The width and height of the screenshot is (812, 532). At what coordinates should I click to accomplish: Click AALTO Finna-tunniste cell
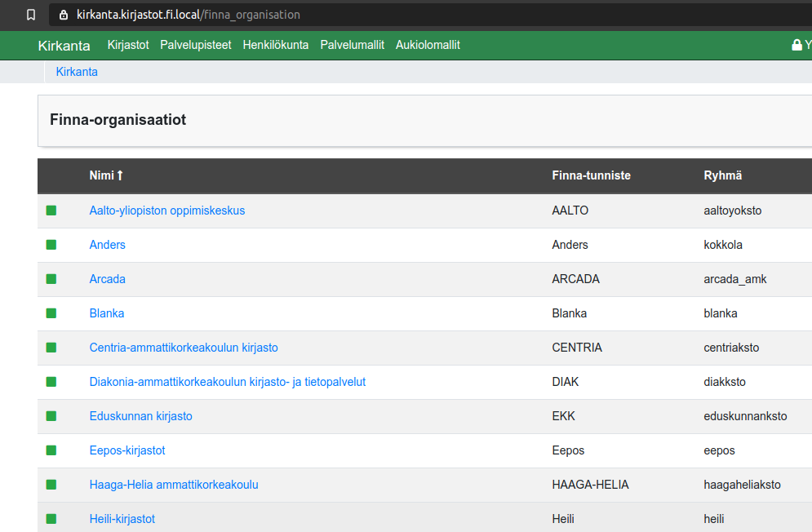tap(570, 211)
